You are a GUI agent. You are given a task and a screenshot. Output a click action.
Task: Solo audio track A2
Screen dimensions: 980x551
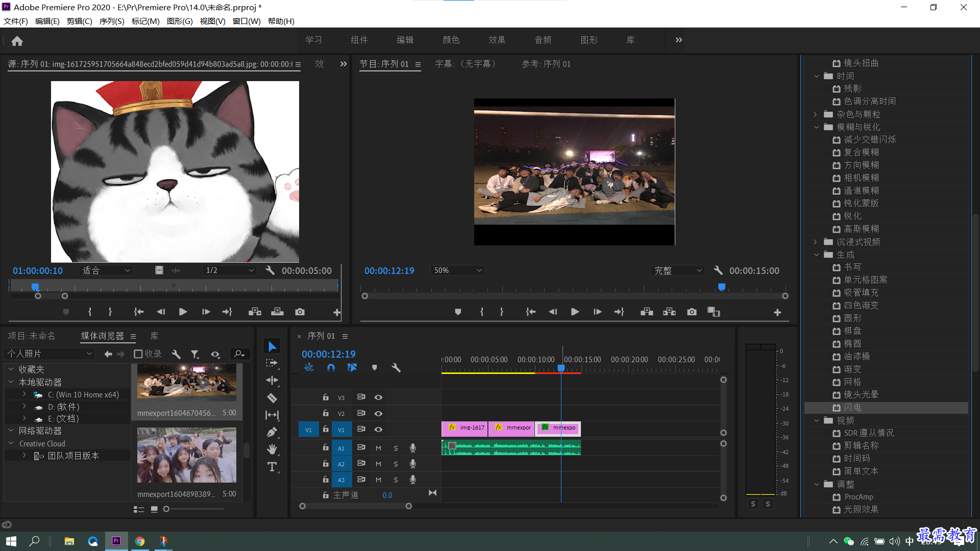tap(396, 464)
